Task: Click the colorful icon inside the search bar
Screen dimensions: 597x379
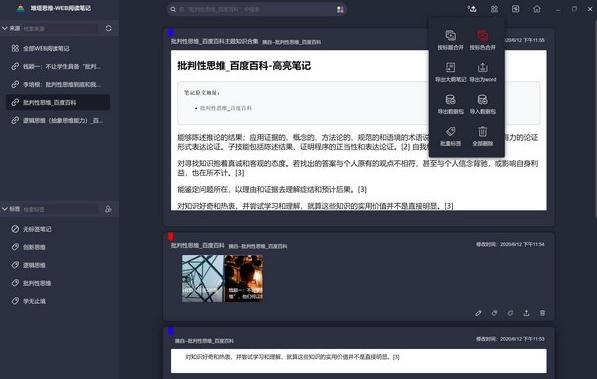Action: pyautogui.click(x=340, y=9)
